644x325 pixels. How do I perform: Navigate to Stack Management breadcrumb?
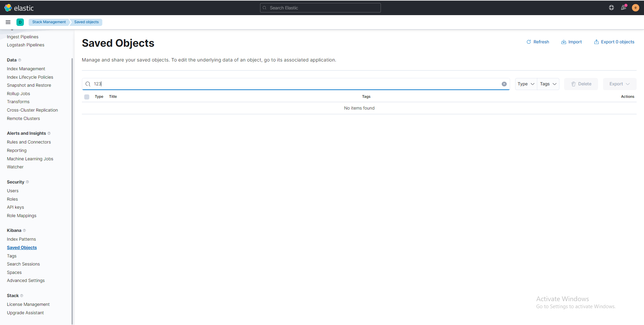pos(49,22)
